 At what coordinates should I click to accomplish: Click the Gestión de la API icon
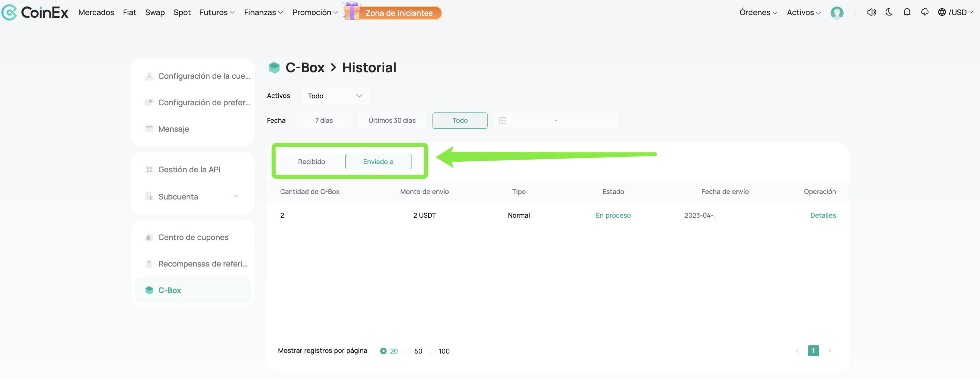click(x=149, y=170)
